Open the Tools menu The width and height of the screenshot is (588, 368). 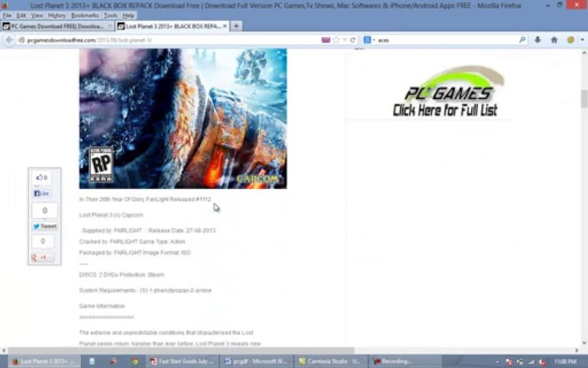(110, 15)
